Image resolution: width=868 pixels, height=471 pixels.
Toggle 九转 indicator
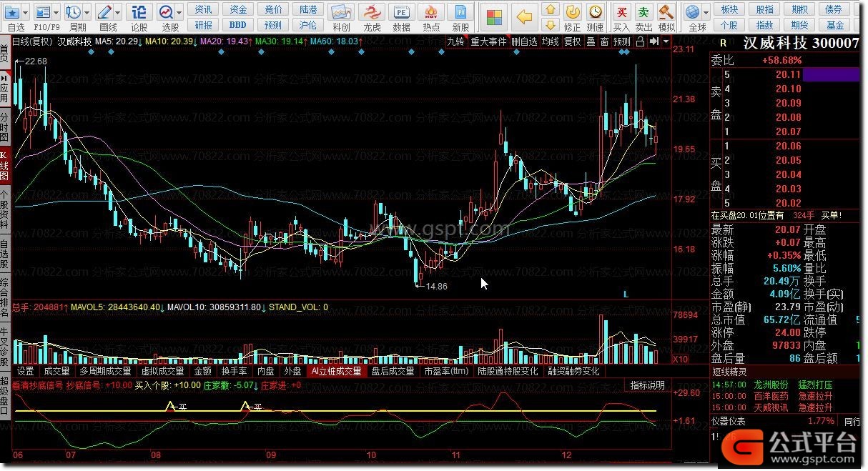pos(455,41)
